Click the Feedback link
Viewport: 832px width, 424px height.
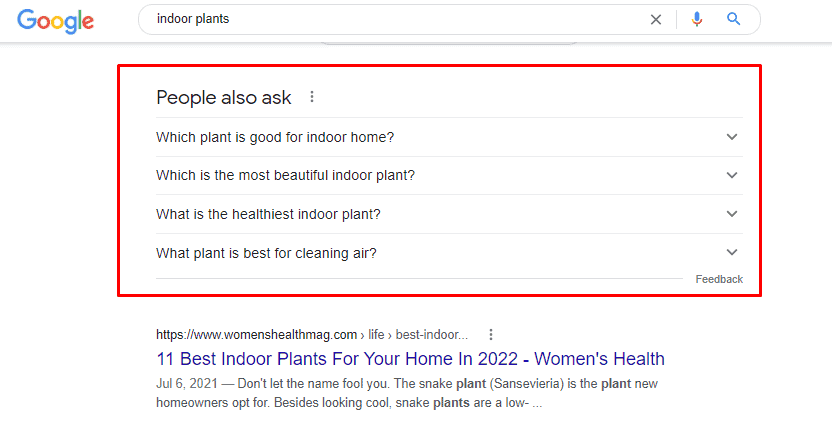click(719, 279)
